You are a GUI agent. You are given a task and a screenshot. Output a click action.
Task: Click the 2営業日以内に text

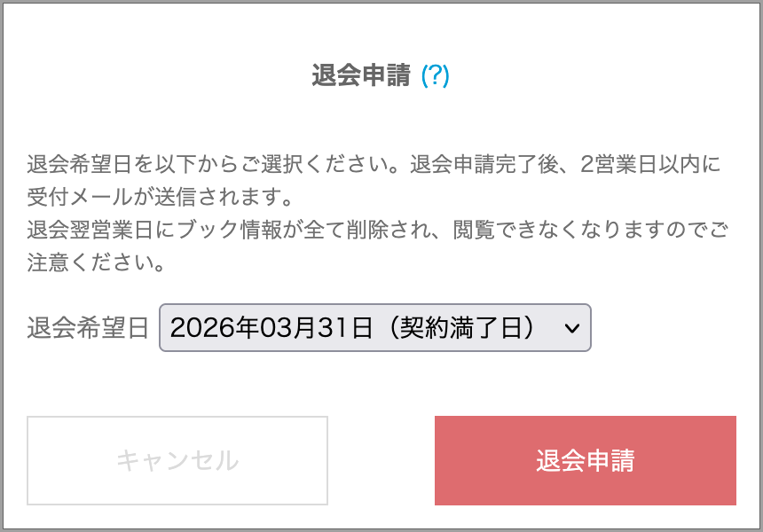click(653, 165)
